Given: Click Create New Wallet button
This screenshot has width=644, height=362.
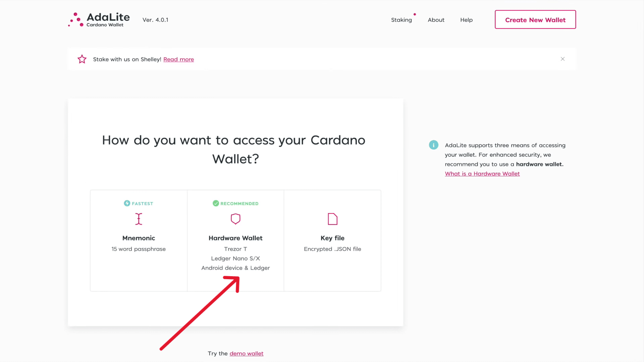Looking at the screenshot, I should [x=535, y=20].
